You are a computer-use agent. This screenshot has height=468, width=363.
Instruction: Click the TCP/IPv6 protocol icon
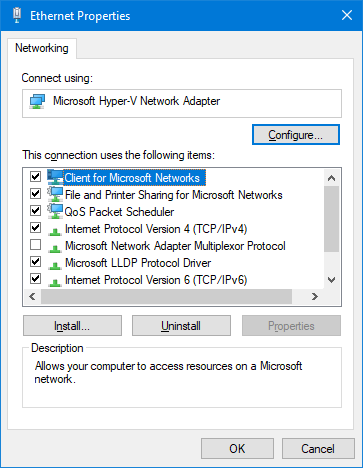click(55, 282)
